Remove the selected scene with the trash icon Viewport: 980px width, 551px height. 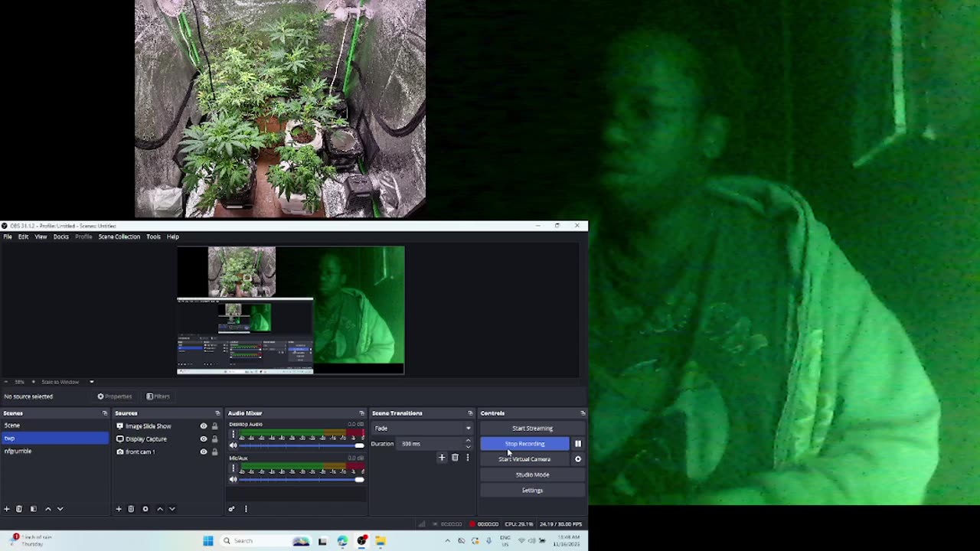[x=19, y=509]
